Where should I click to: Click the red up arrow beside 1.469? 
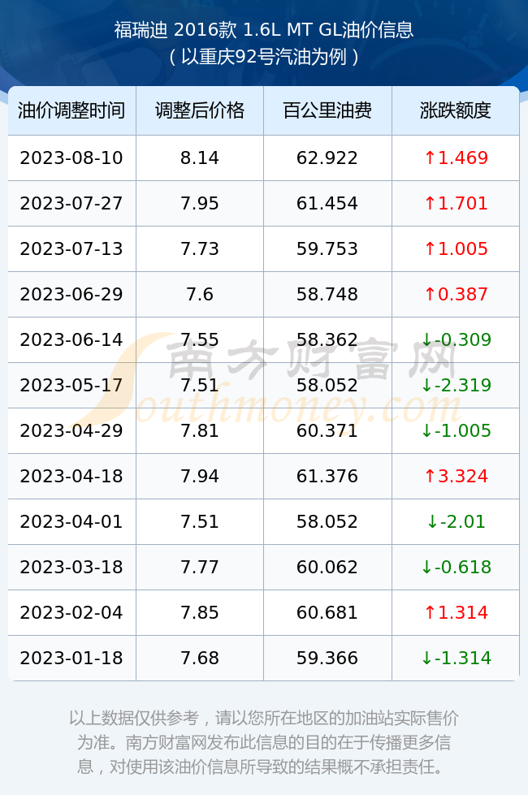coord(430,158)
